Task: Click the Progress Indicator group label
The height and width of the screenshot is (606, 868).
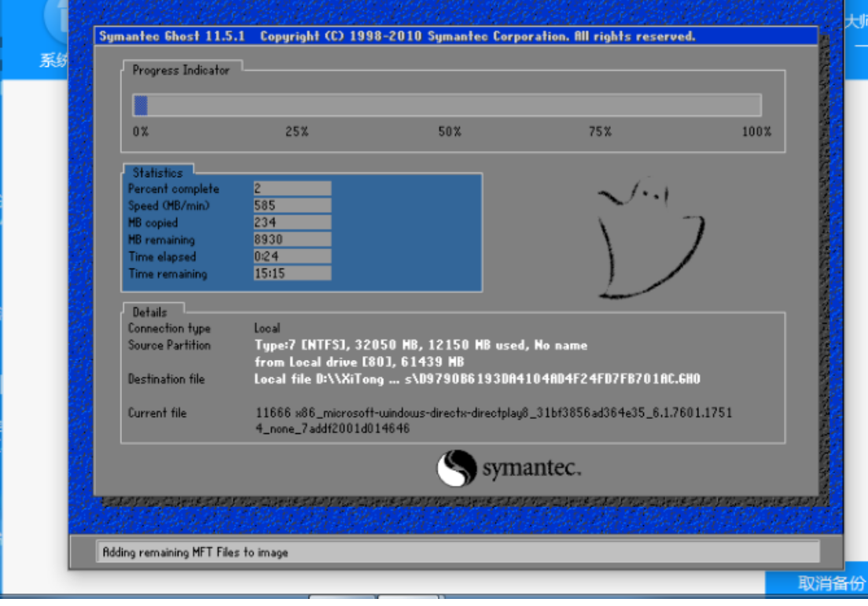Action: click(x=181, y=71)
